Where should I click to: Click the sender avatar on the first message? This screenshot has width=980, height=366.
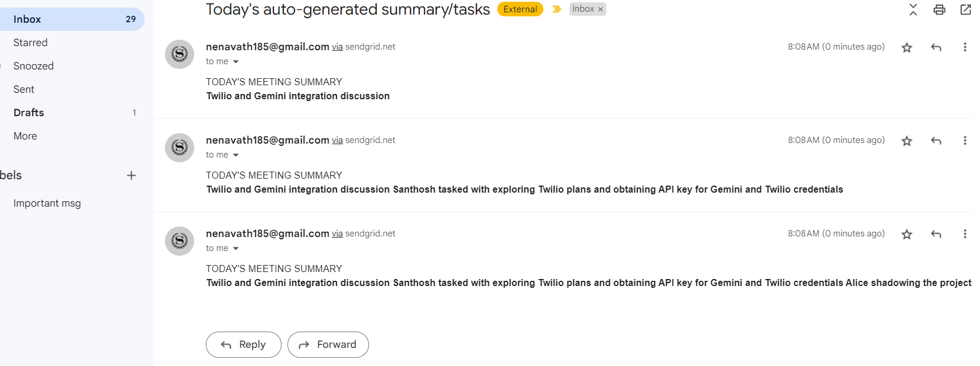point(179,54)
